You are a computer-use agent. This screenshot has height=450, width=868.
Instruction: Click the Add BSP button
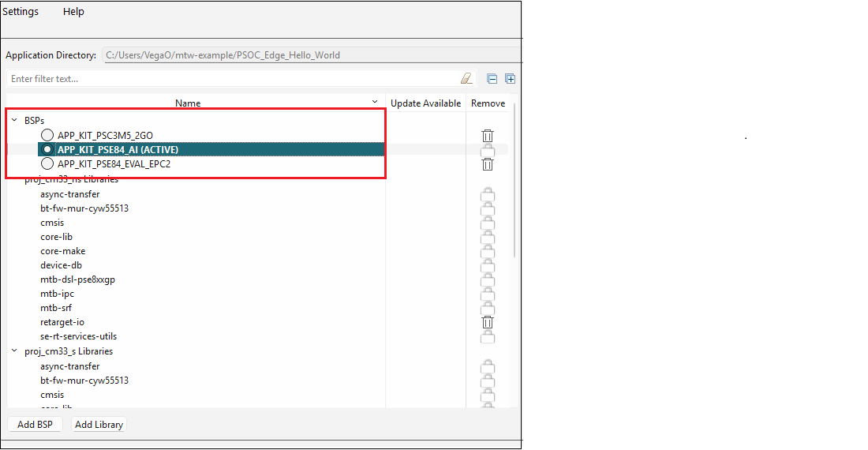[35, 425]
